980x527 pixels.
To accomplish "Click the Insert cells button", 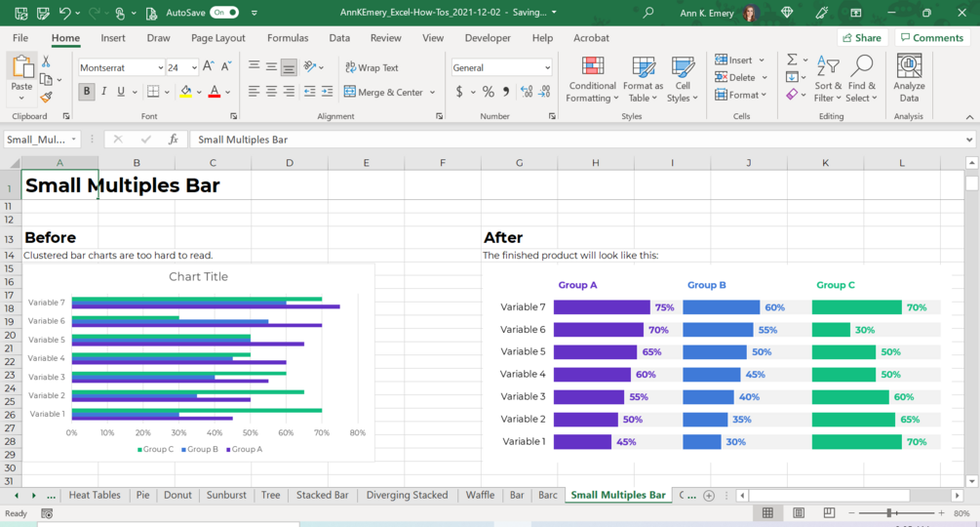I will [733, 60].
